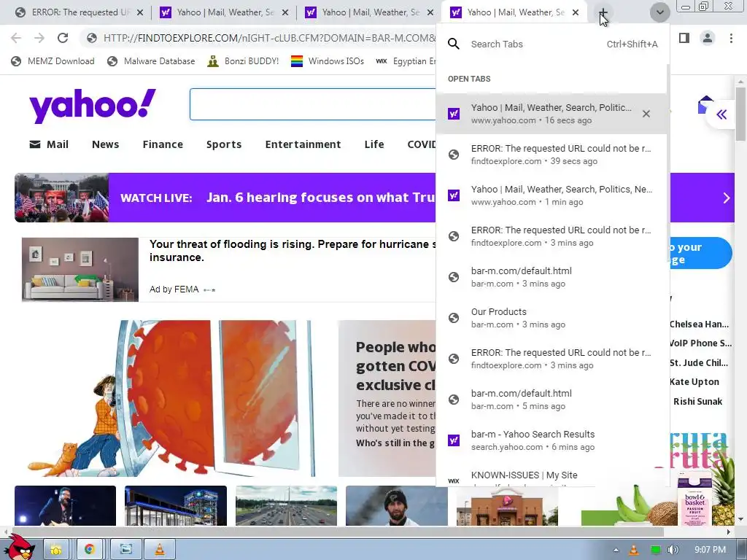Image resolution: width=747 pixels, height=560 pixels.
Task: Click the Angry Birds start button
Action: pos(20,547)
